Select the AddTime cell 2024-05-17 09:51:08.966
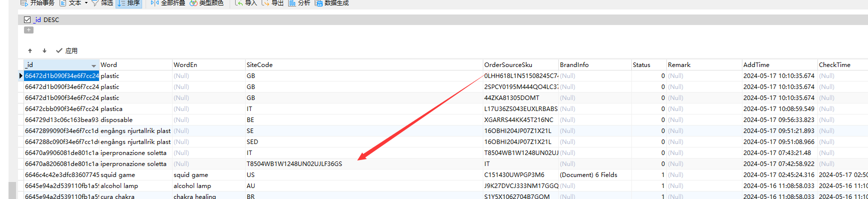 (780, 142)
